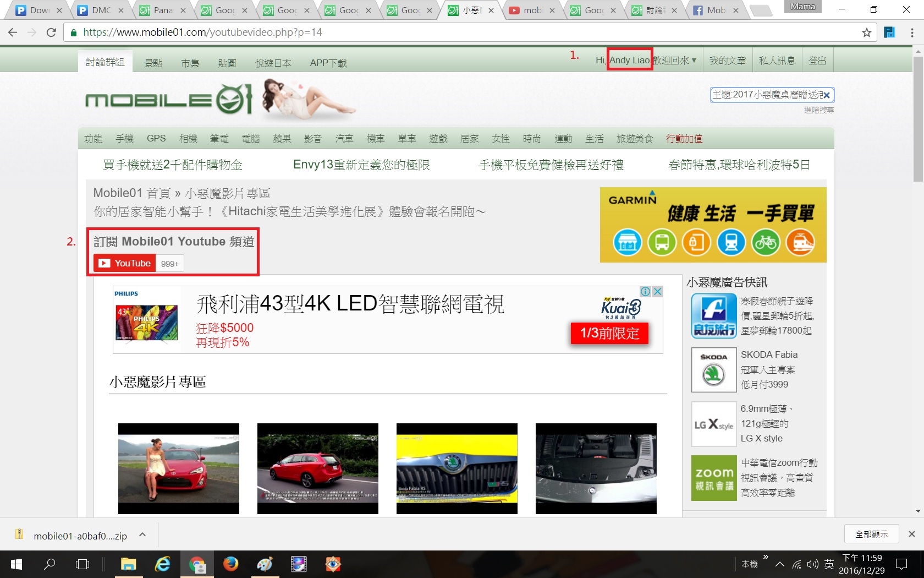
Task: Open the 市集 navigation item
Action: [x=190, y=63]
